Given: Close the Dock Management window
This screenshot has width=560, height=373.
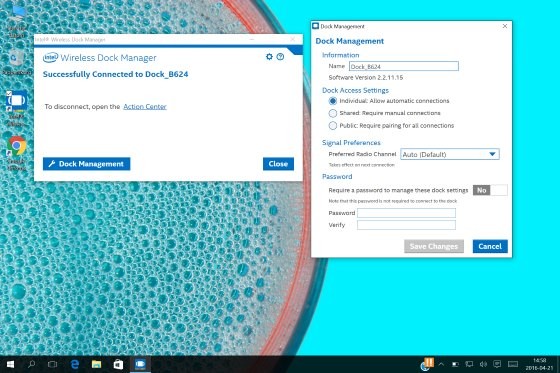Looking at the screenshot, I should coord(505,26).
